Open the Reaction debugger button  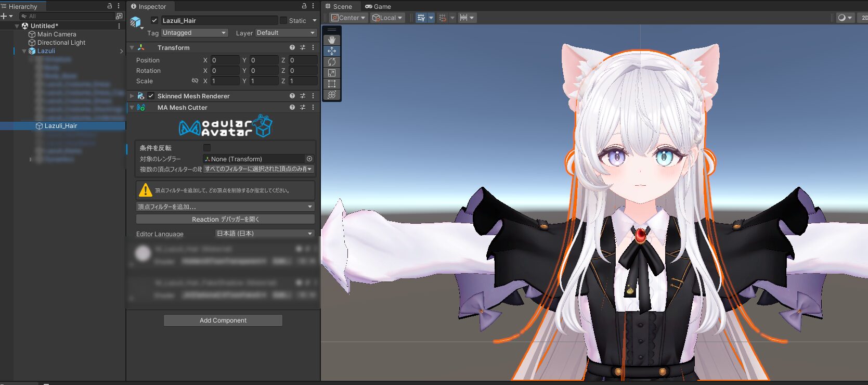coord(225,220)
